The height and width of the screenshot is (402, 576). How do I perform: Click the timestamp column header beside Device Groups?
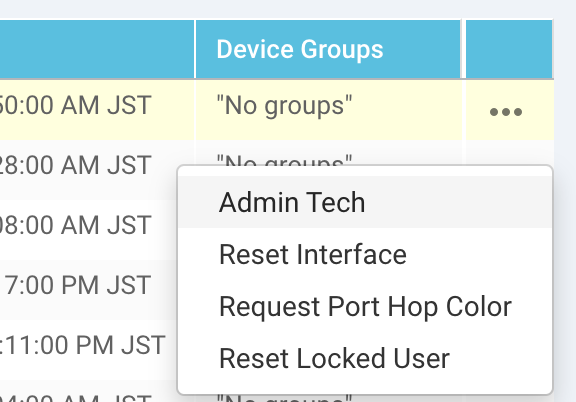[97, 49]
